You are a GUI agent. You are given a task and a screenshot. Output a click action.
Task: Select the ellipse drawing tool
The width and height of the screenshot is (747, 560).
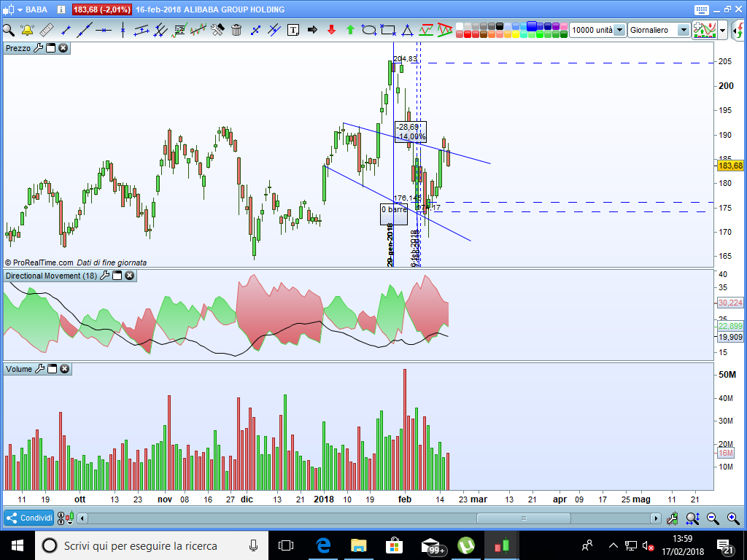pyautogui.click(x=368, y=30)
